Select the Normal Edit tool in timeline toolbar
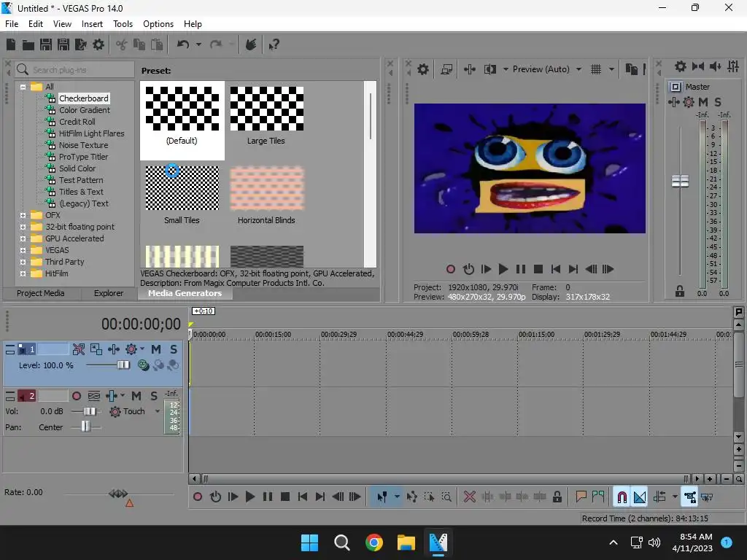This screenshot has width=747, height=560. (382, 497)
